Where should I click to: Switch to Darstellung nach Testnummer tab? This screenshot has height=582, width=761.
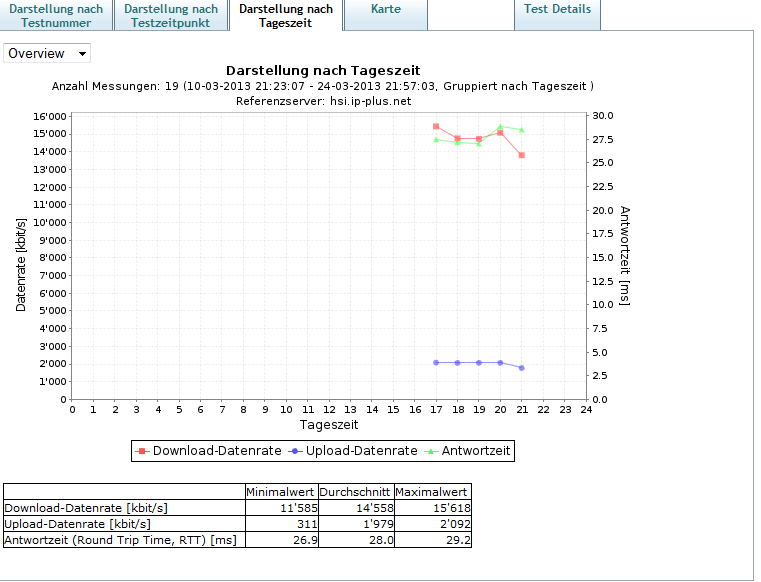pos(56,15)
